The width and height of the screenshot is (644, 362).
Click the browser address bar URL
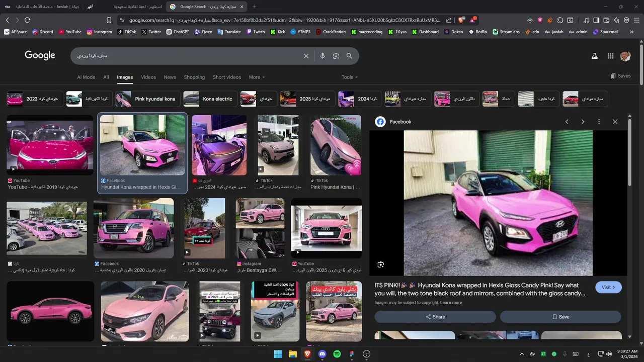[284, 20]
